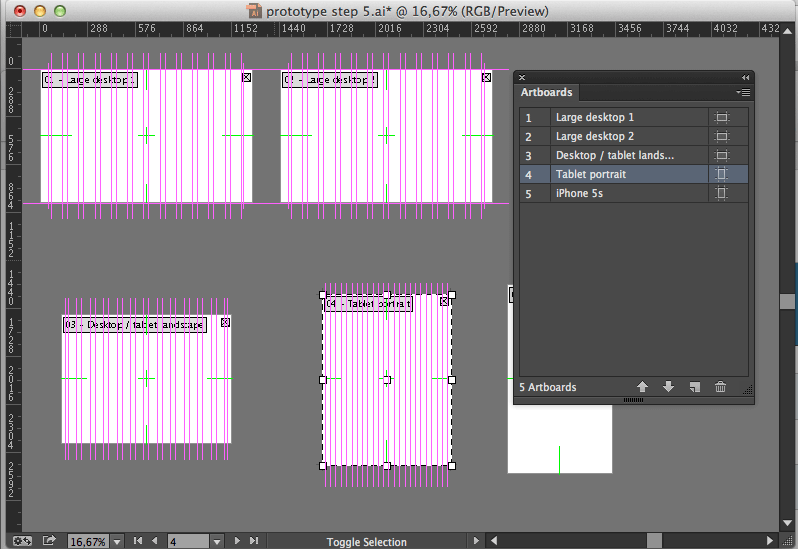Close artboard 01 using its X box

[246, 77]
